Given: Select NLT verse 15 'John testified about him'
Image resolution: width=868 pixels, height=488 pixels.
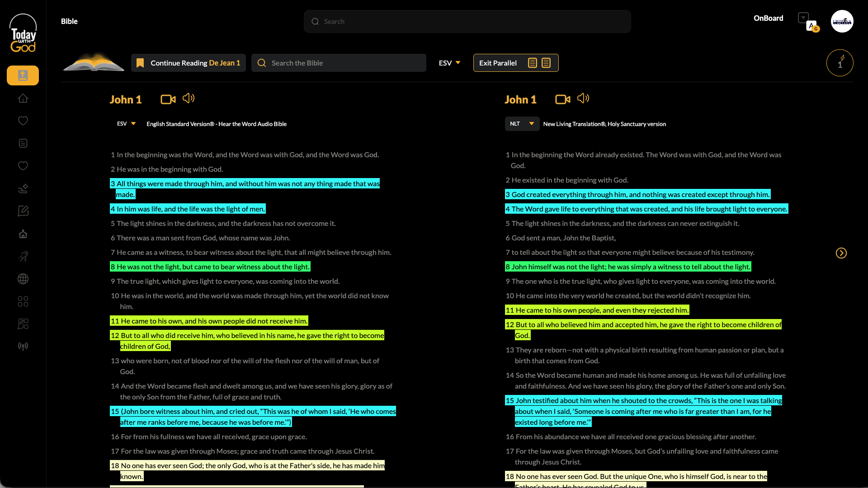Looking at the screenshot, I should pos(644,411).
